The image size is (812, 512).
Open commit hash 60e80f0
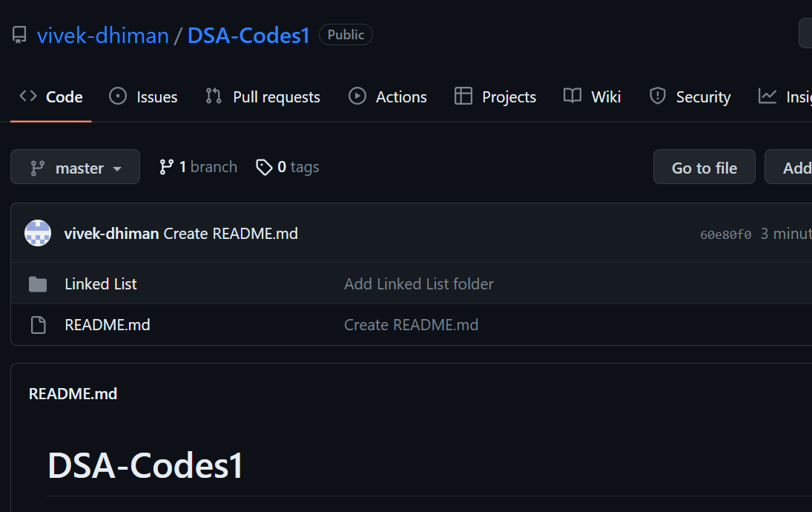point(725,234)
